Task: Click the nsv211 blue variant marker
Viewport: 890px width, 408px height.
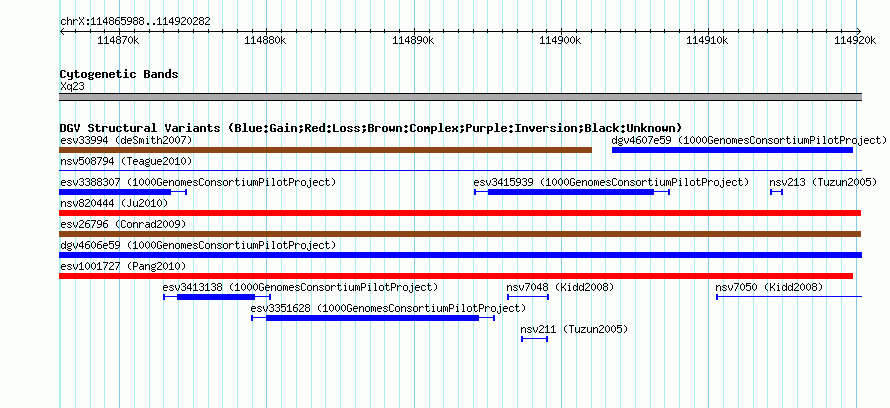Action: point(535,339)
